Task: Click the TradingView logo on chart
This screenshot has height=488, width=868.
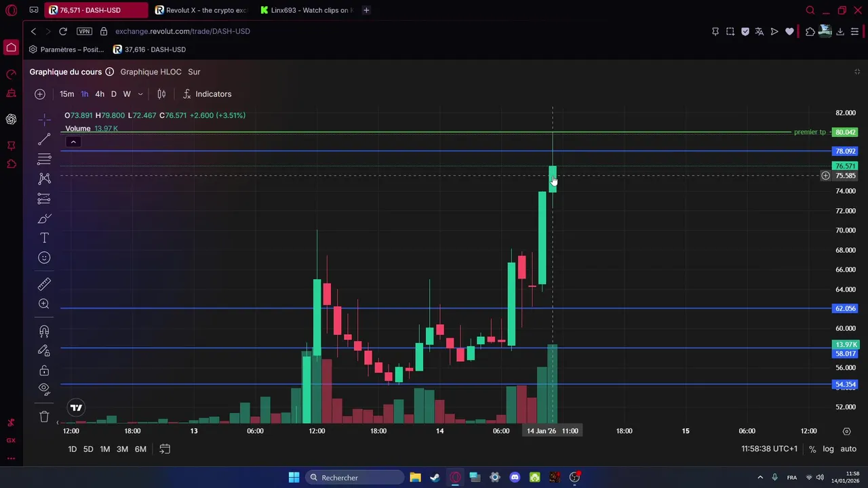Action: 76,407
